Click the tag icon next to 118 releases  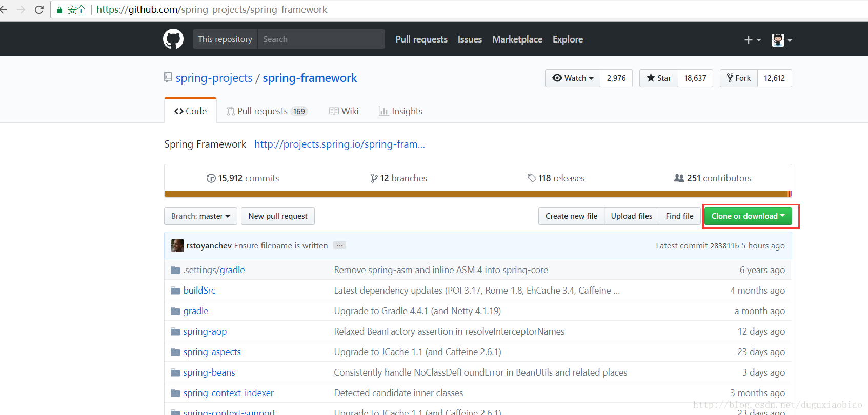(x=532, y=178)
